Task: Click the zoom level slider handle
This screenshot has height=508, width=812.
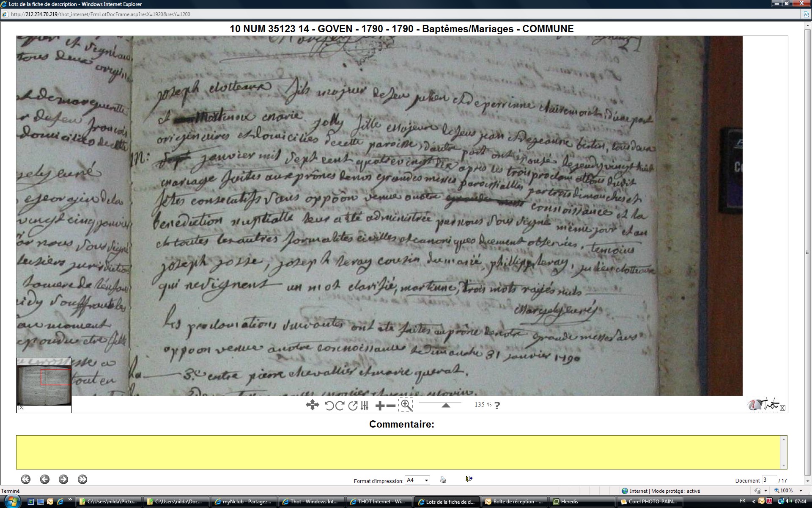Action: click(x=445, y=405)
